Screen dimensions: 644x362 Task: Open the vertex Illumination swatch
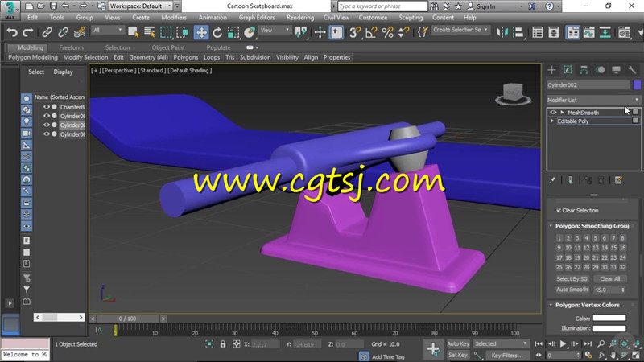tap(609, 328)
